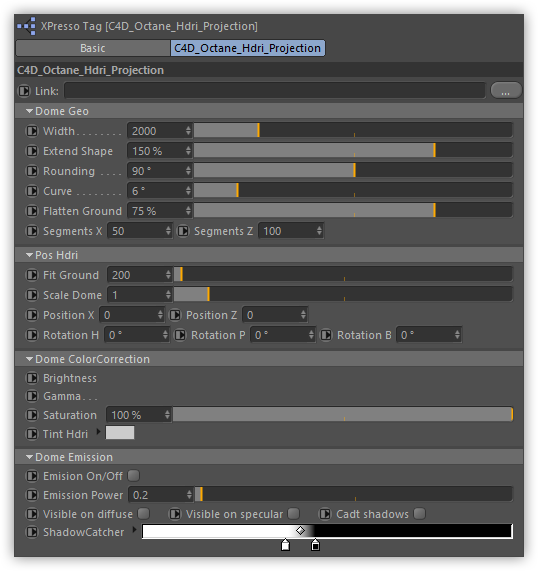
Task: Click the keyframe dot beside Extend Shape
Action: tap(32, 151)
